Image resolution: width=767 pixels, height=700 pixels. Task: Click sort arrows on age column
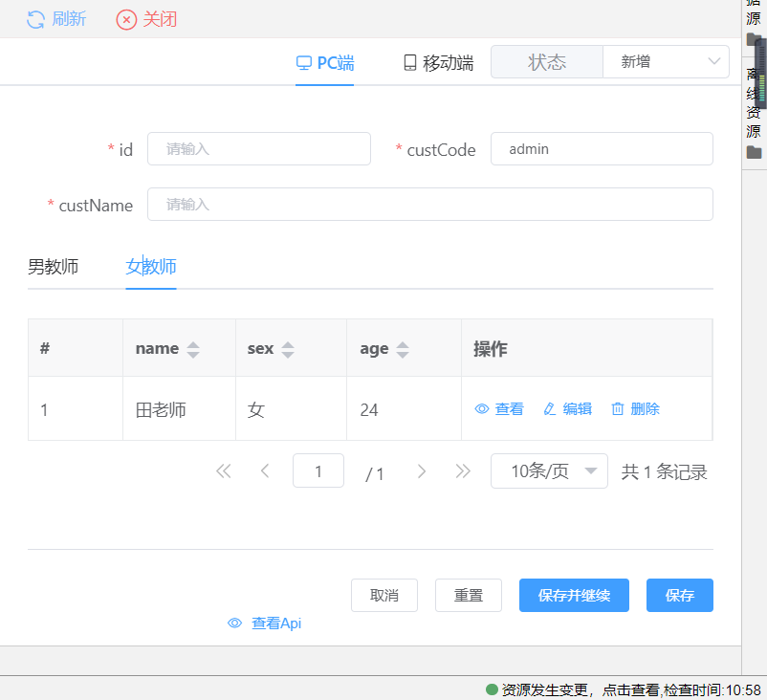pos(402,349)
